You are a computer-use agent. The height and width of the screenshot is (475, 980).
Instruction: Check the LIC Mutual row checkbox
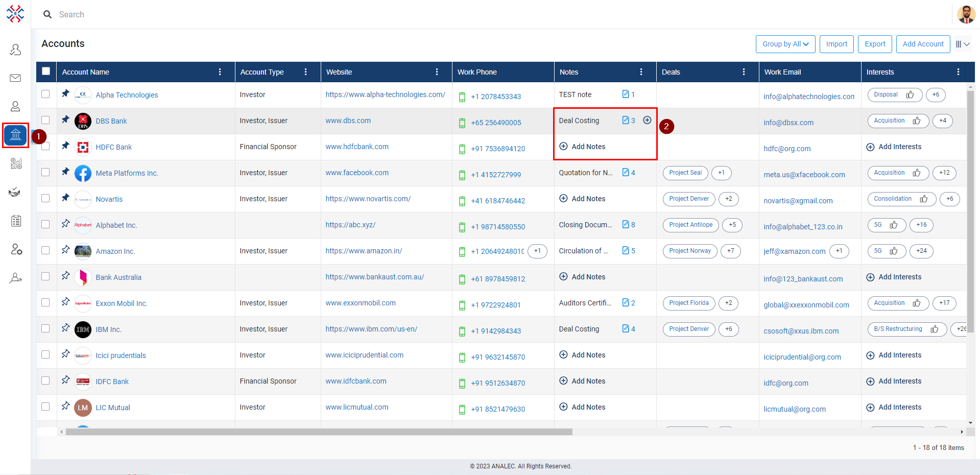tap(45, 407)
